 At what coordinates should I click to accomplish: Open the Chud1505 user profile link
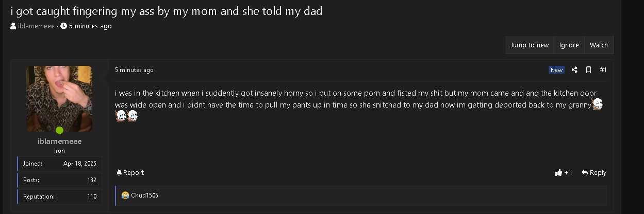(x=144, y=195)
